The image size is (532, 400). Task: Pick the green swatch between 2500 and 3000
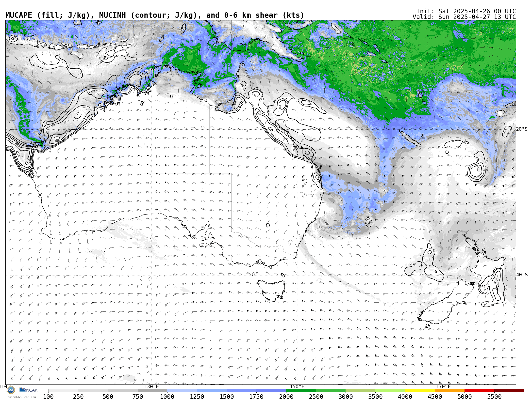click(331, 390)
